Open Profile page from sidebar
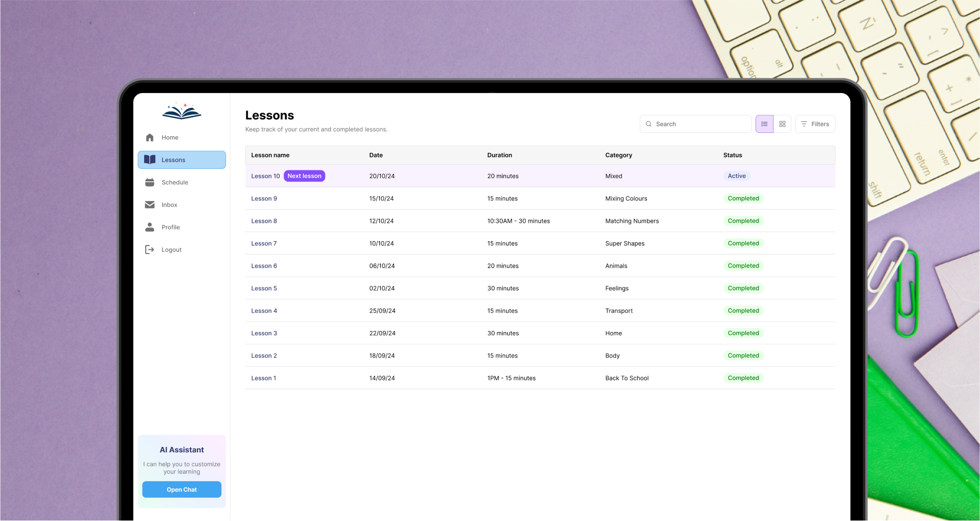Image resolution: width=980 pixels, height=521 pixels. (182, 227)
